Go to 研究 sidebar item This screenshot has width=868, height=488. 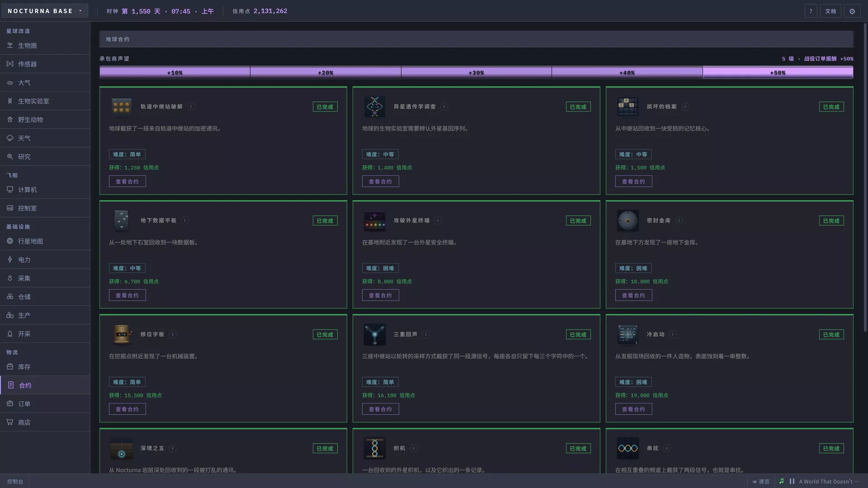pos(45,157)
